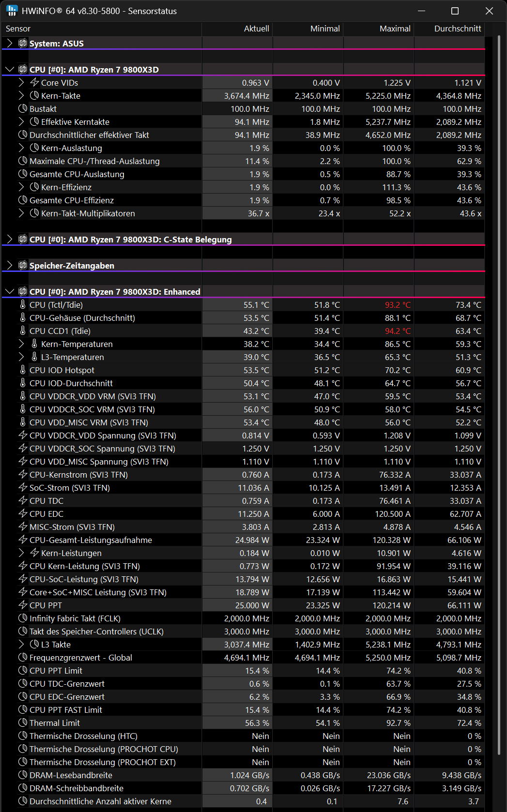Expand the Core VIDs row
Image resolution: width=507 pixels, height=812 pixels.
[21, 83]
